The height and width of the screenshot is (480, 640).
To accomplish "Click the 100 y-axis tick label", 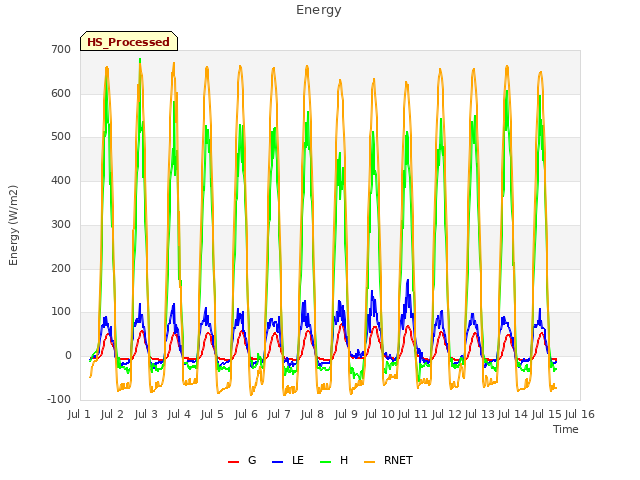I will pos(61,312).
